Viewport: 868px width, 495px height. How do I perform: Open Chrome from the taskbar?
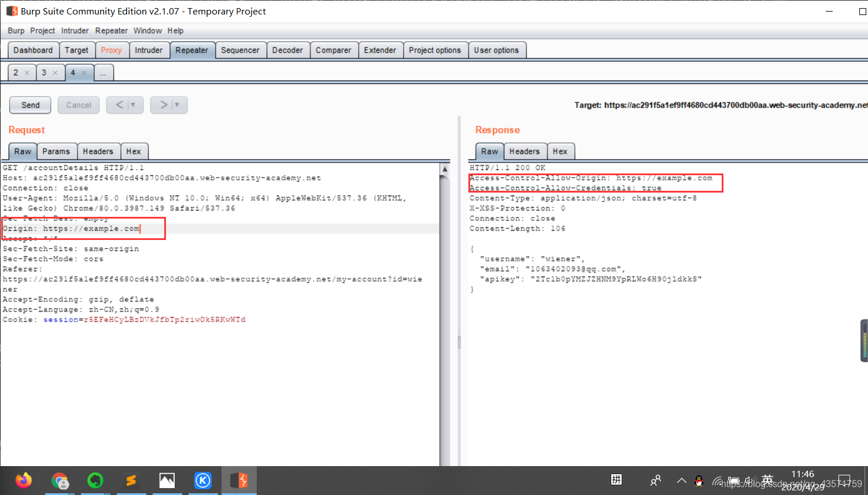click(60, 481)
